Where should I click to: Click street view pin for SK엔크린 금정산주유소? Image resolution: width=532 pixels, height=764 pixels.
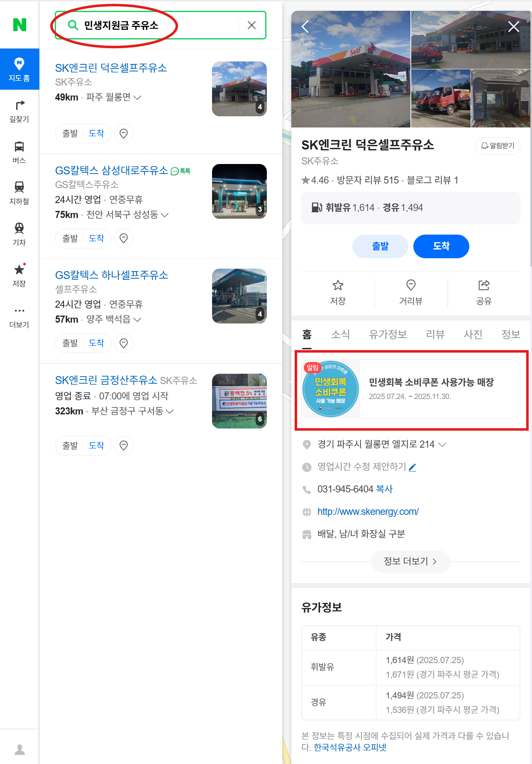[x=124, y=446]
